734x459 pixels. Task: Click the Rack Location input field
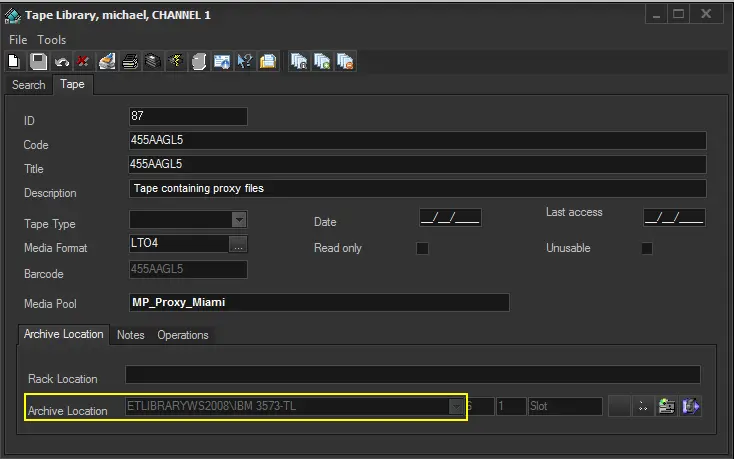tap(412, 375)
